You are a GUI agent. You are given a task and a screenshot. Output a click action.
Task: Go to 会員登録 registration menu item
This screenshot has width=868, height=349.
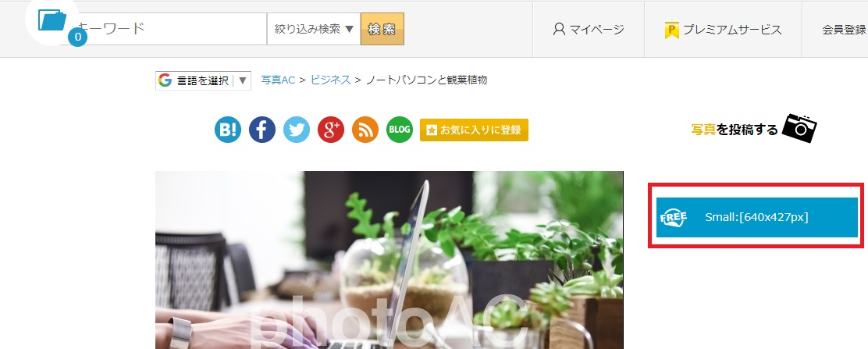click(x=844, y=30)
